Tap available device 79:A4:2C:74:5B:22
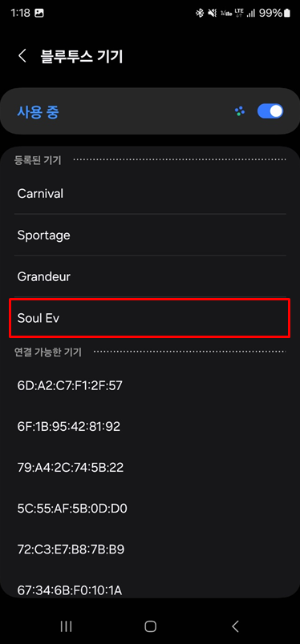The height and width of the screenshot is (644, 300). coord(150,468)
